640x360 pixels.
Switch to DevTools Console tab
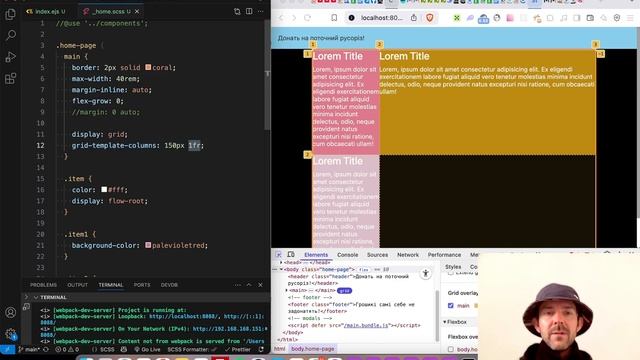pos(347,255)
